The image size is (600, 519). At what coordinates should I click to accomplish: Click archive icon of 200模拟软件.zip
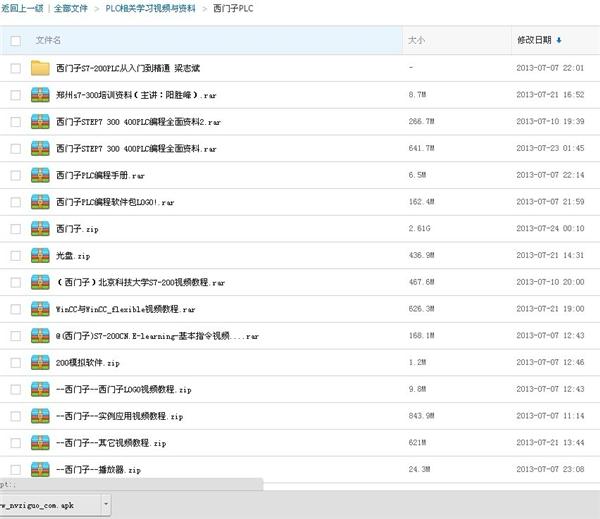click(x=40, y=362)
